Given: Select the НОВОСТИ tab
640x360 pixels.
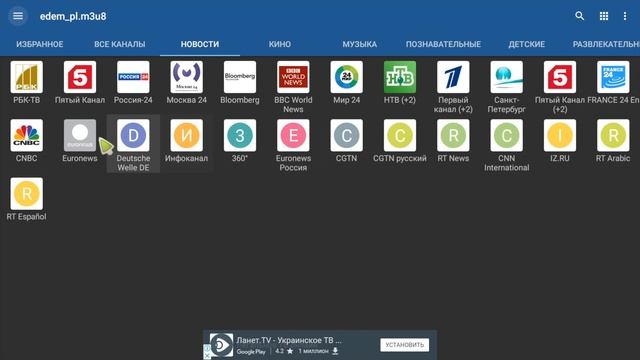Looking at the screenshot, I should tap(200, 44).
